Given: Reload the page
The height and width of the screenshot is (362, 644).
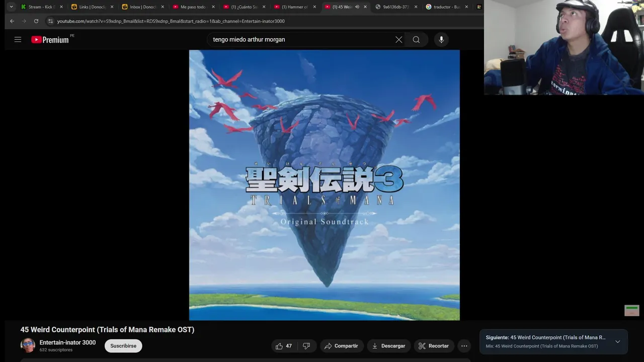Looking at the screenshot, I should 36,21.
